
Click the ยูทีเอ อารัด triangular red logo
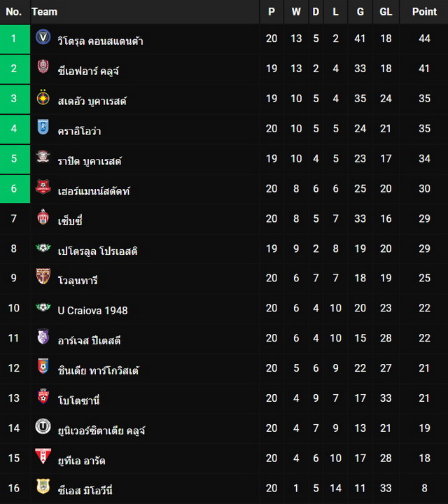click(43, 456)
